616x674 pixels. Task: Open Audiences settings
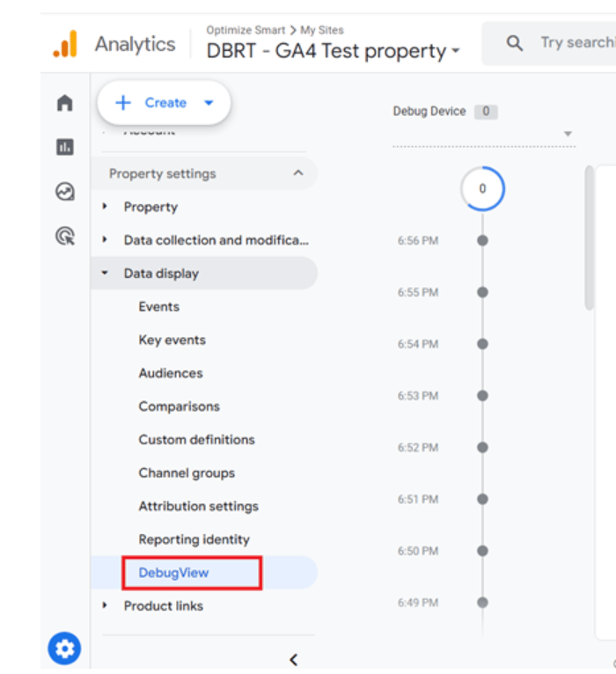(171, 373)
